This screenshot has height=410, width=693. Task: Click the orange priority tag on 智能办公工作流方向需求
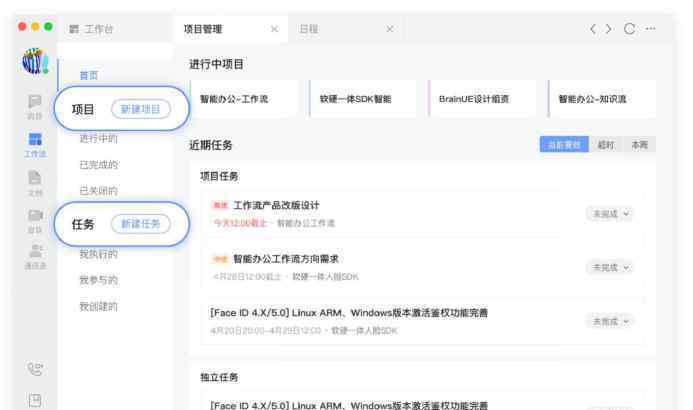click(x=220, y=259)
